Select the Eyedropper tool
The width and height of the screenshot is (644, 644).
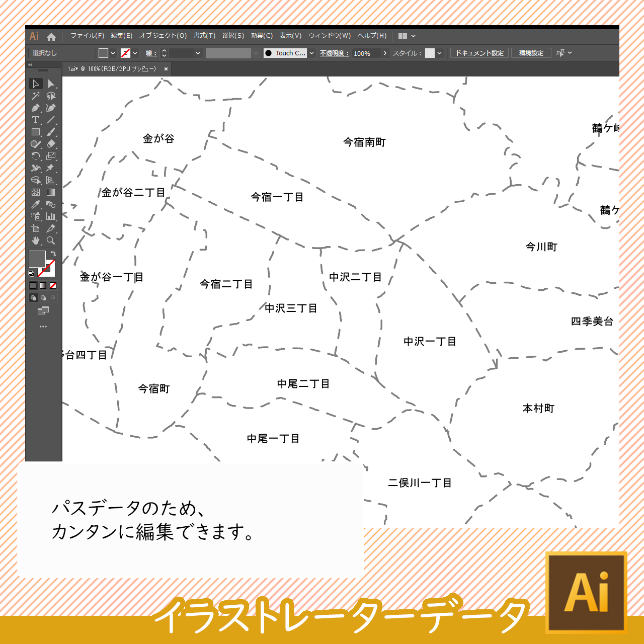[x=35, y=204]
